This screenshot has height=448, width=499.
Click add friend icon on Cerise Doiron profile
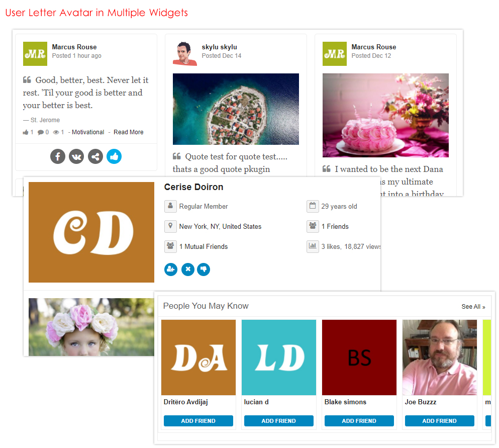[x=171, y=270]
